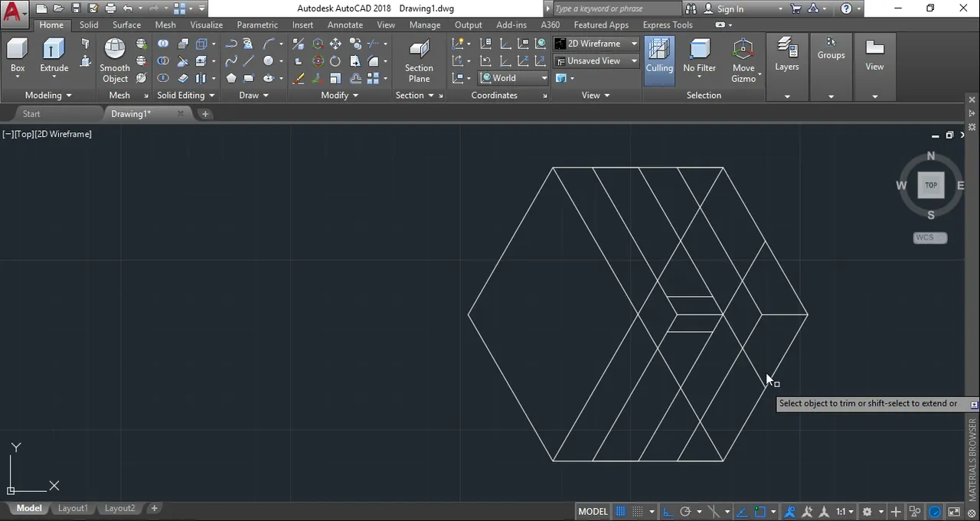Toggle annotation visibility icon in status bar
Screen dimensions: 980x521
click(789, 511)
